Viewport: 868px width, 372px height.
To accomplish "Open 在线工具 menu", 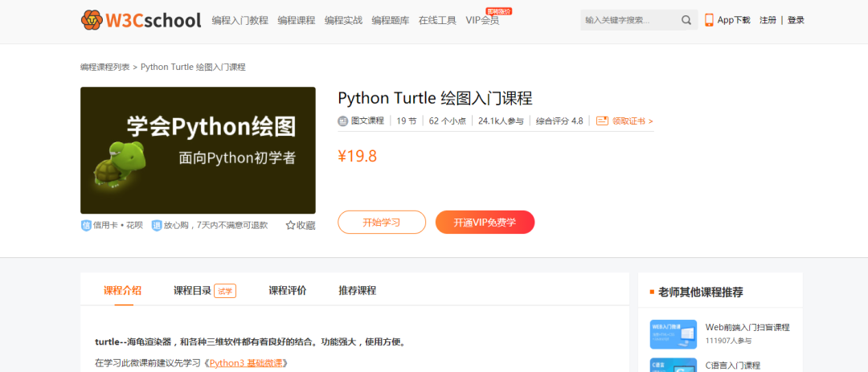I will 438,20.
